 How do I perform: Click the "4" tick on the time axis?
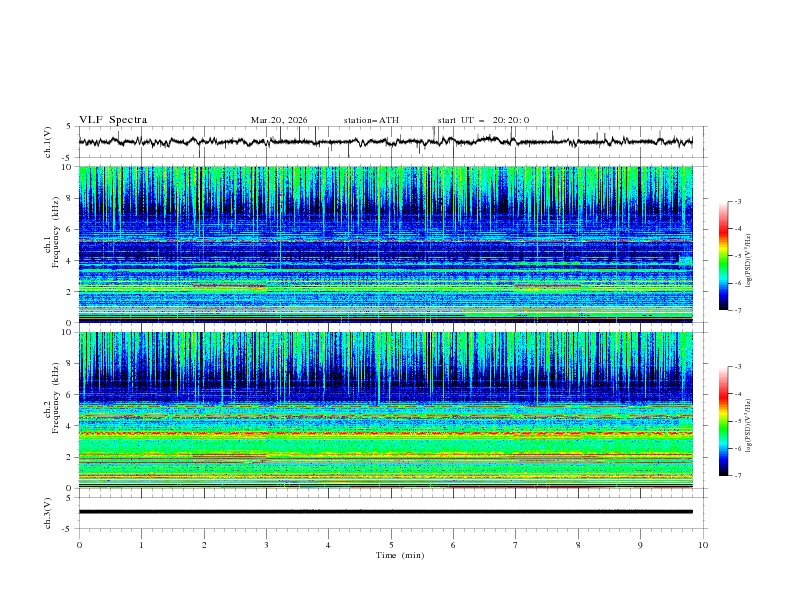pyautogui.click(x=328, y=545)
